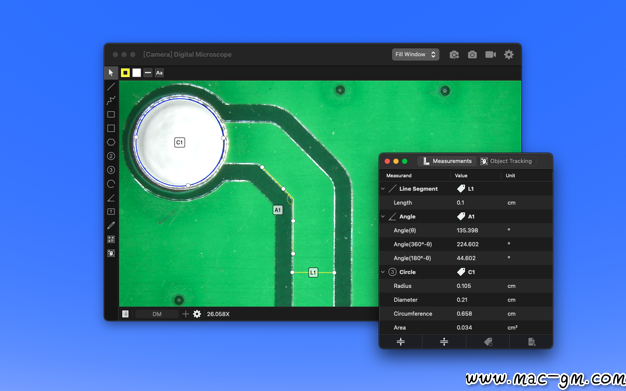Select the three-point circle tool
This screenshot has height=391, width=626.
(x=111, y=170)
